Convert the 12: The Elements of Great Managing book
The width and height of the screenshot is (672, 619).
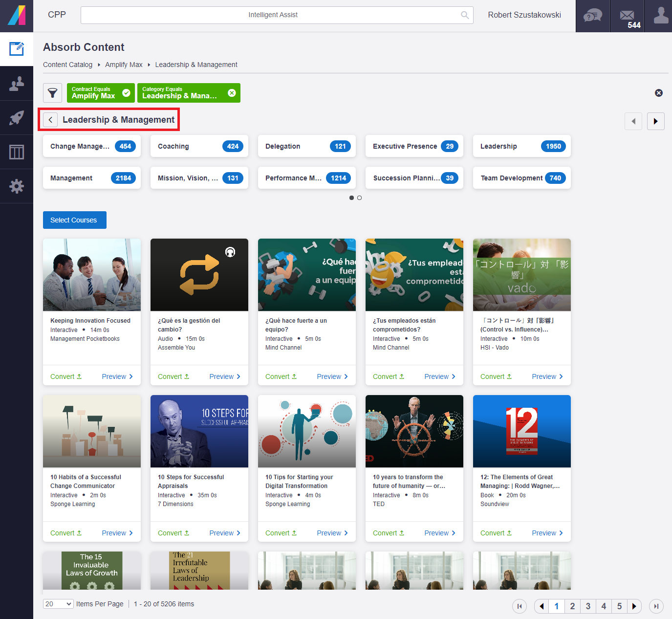[496, 533]
